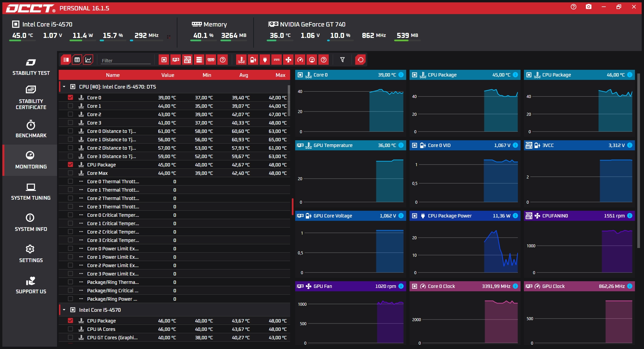Open info for GPU Fan graph
This screenshot has width=644, height=349.
coord(401,286)
